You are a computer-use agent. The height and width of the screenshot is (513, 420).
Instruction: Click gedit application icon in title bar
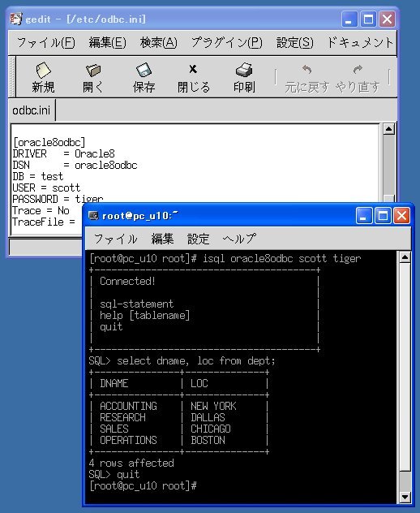16,19
